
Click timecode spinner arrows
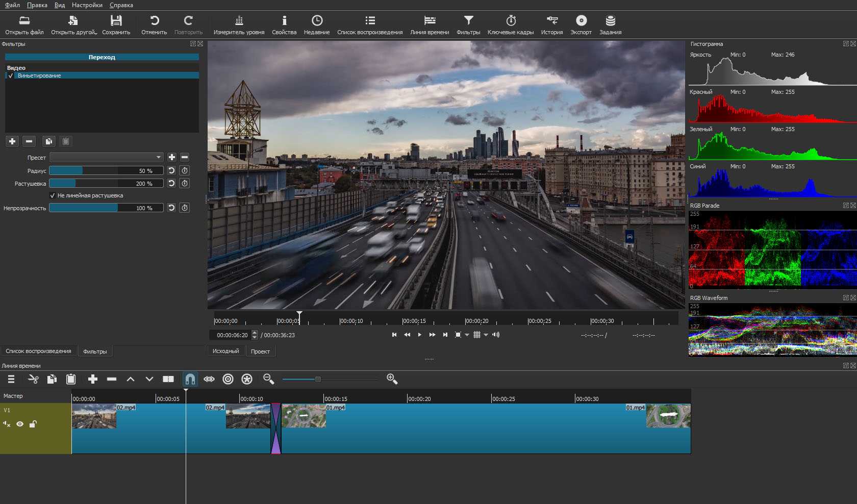coord(255,335)
